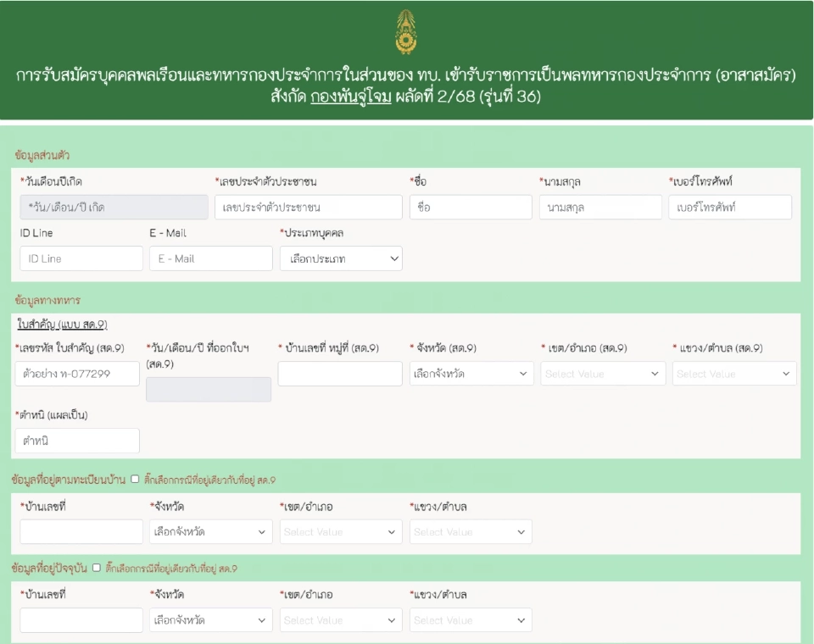This screenshot has width=814, height=644.
Task: Open the แขวง/ตำบล (สด.9) subdistrict dropdown
Action: coord(733,374)
